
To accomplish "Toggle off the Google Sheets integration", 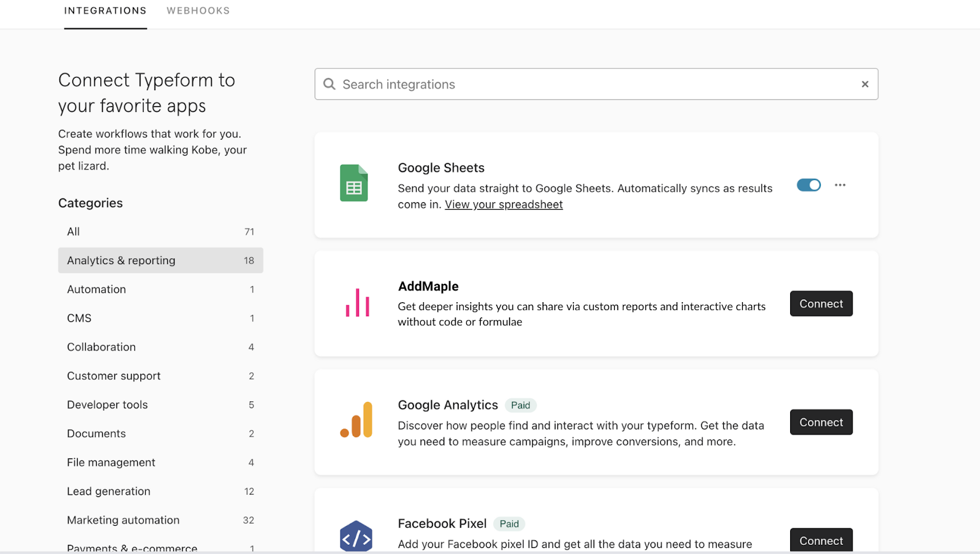I will coord(809,184).
